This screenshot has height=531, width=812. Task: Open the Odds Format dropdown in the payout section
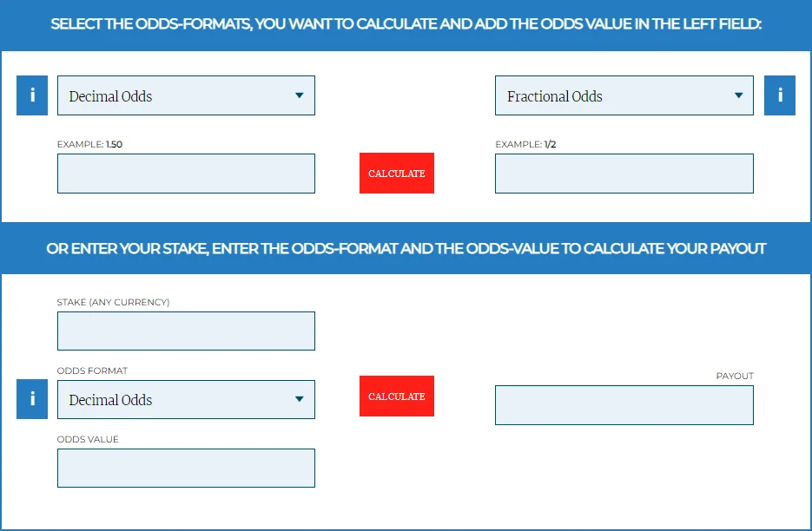186,399
